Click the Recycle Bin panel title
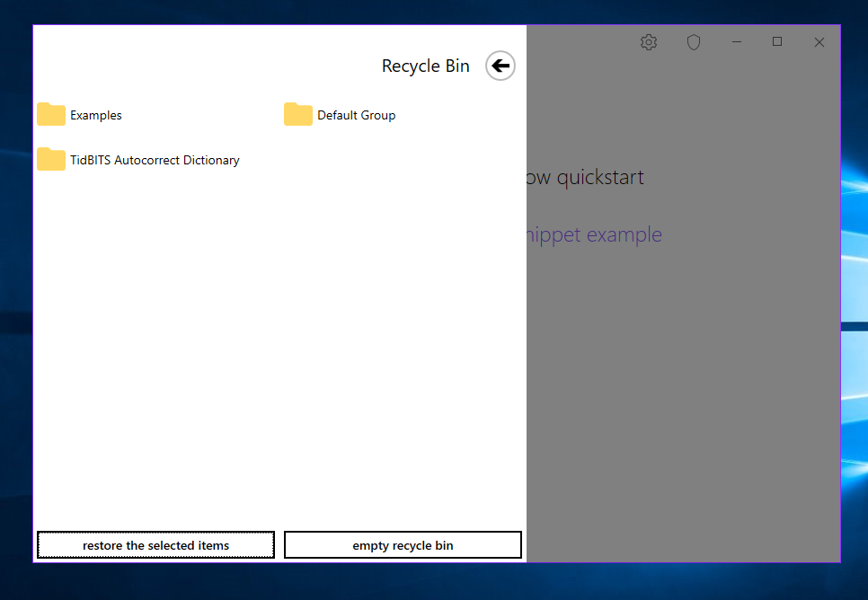 425,66
